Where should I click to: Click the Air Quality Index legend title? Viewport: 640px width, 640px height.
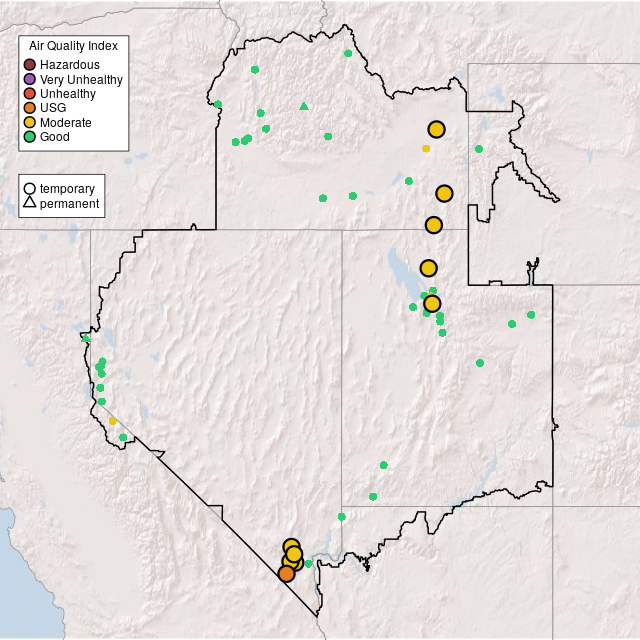coord(74,46)
